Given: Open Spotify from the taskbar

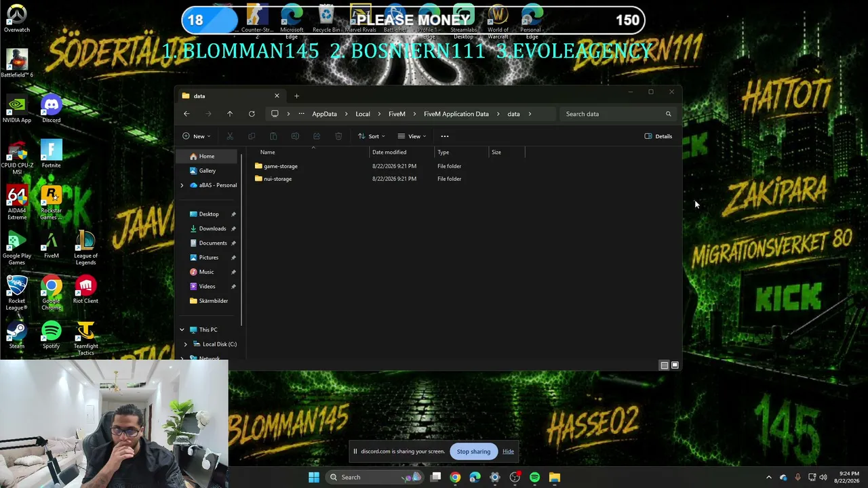Looking at the screenshot, I should 534,477.
